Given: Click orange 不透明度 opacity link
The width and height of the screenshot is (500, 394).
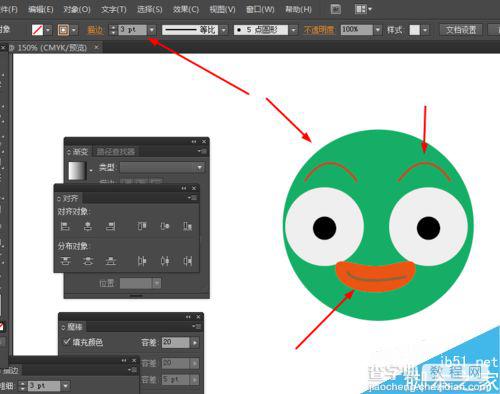Looking at the screenshot, I should [319, 30].
